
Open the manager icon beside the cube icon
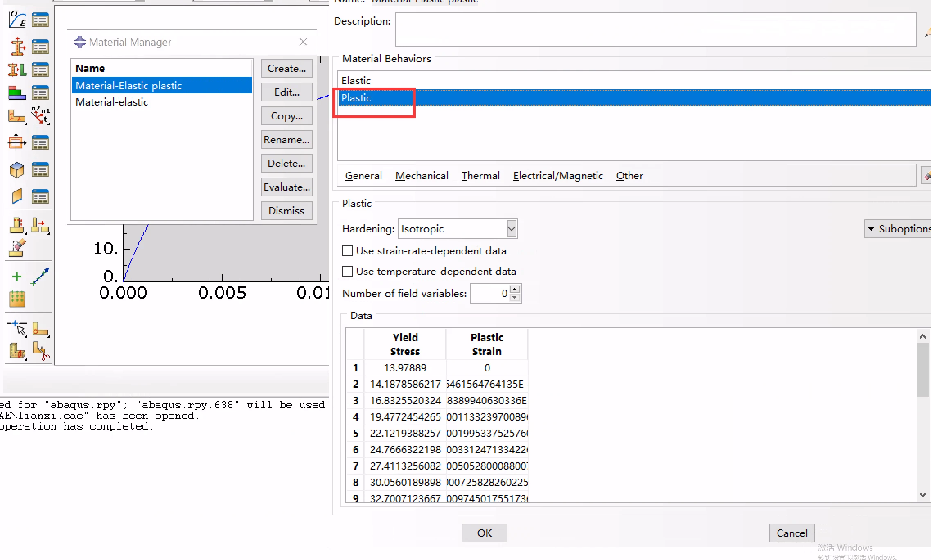(x=41, y=169)
